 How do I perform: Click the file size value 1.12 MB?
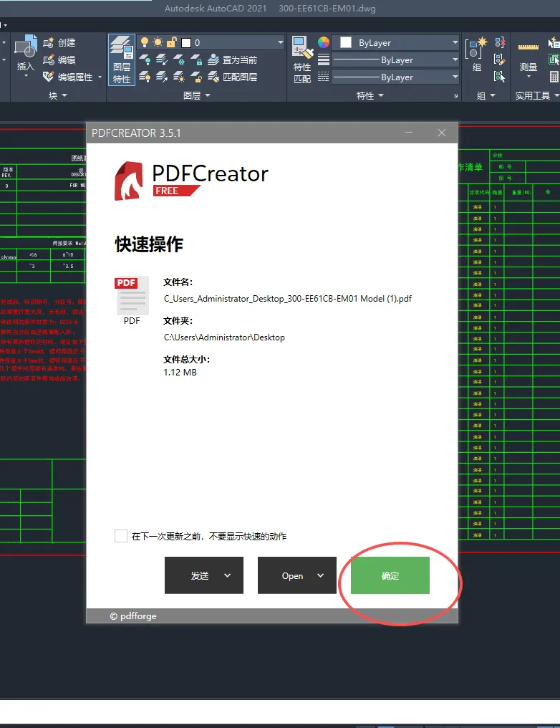pyautogui.click(x=180, y=373)
